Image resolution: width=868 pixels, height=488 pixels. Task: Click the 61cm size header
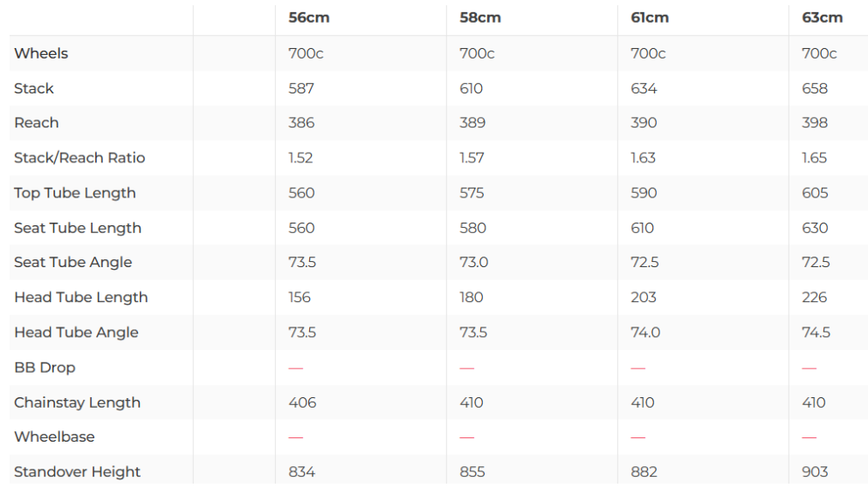coord(651,17)
